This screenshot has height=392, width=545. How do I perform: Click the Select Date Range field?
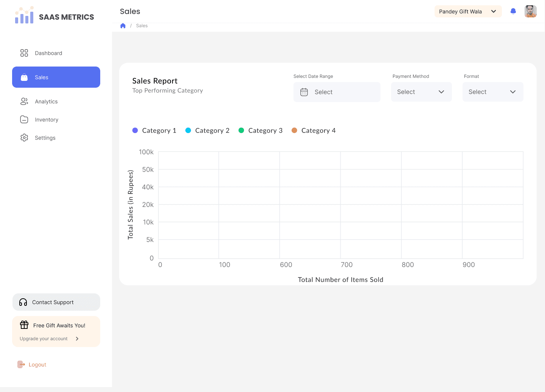[337, 92]
